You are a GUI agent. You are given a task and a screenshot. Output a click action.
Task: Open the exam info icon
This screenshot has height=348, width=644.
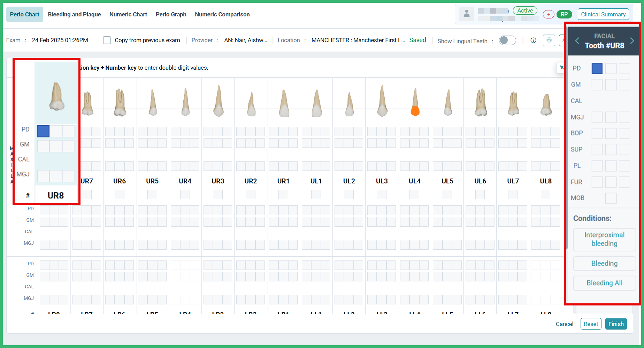coord(533,40)
